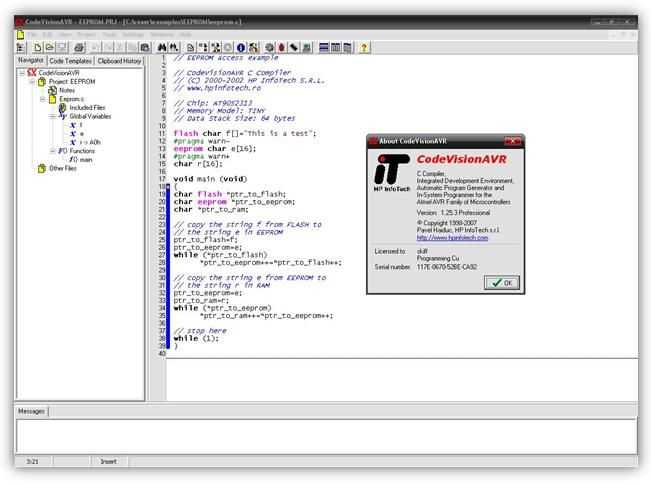
Task: Click the Terminal toolbar icon
Action: point(306,48)
